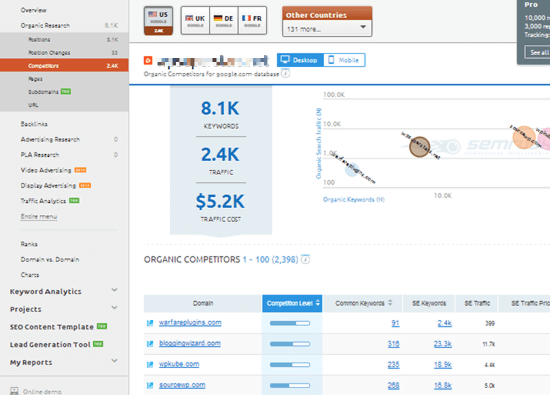Switch to Mobile results
This screenshot has width=550, height=395.
pyautogui.click(x=344, y=60)
